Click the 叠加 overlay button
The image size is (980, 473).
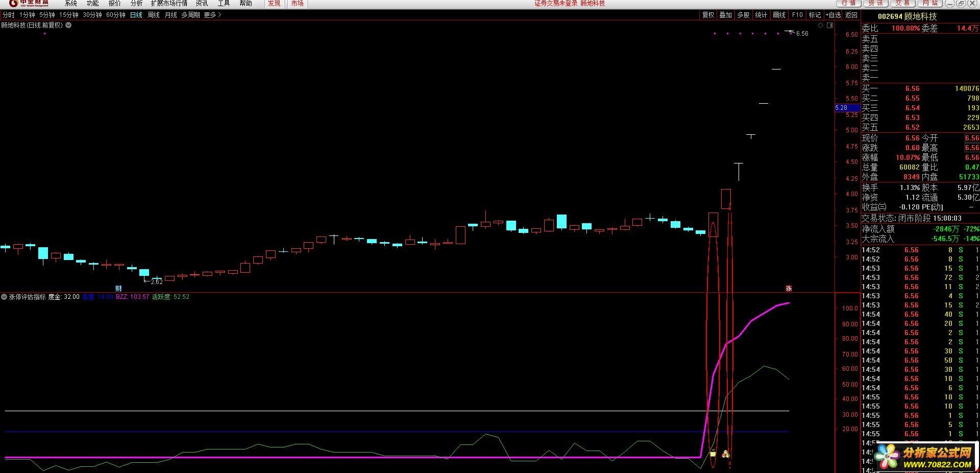coord(726,15)
